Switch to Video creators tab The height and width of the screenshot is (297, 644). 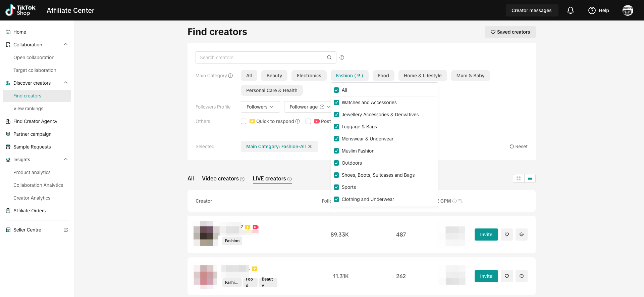tap(220, 178)
